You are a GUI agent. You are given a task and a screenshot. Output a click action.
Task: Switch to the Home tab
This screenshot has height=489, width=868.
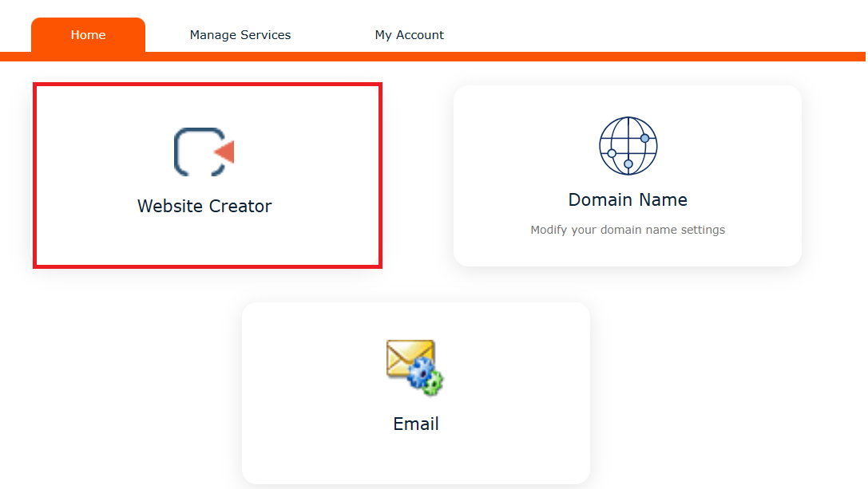coord(88,35)
